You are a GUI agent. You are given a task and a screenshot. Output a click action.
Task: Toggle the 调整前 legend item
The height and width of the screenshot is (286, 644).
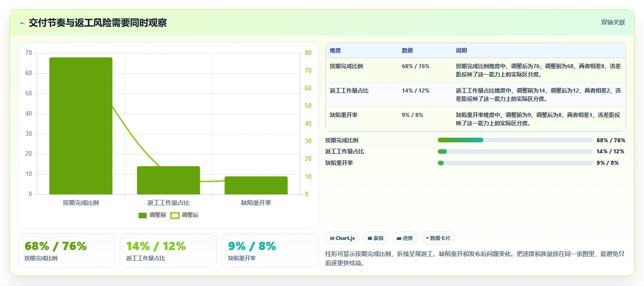pos(152,215)
